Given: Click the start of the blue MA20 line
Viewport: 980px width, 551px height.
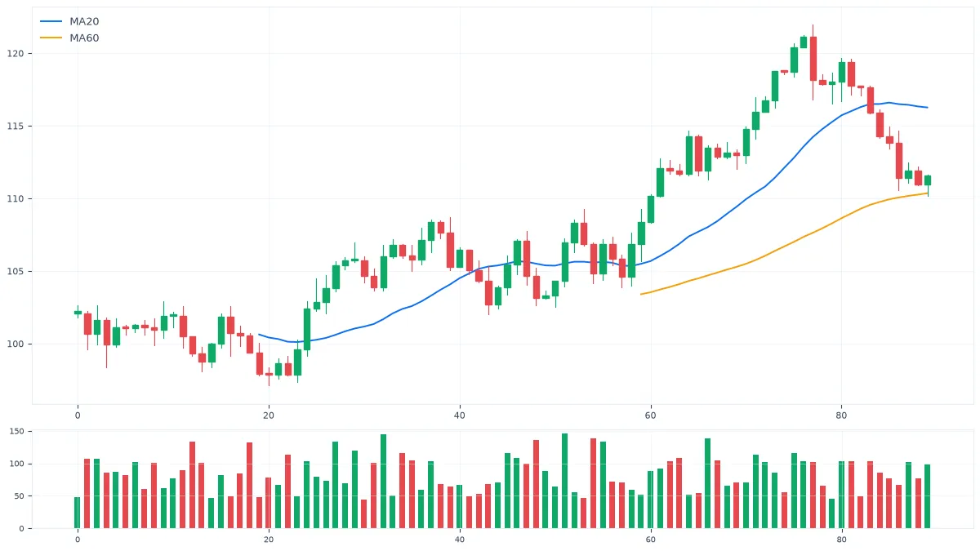Looking at the screenshot, I should [x=259, y=334].
